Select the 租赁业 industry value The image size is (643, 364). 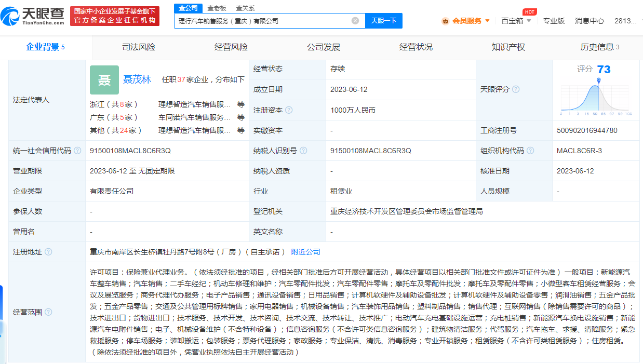click(341, 191)
